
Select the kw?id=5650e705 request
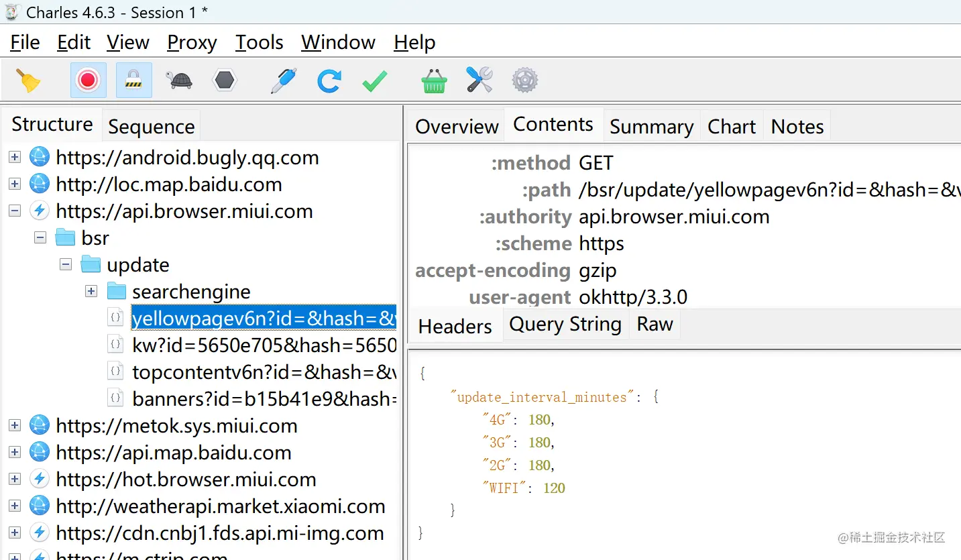click(264, 345)
